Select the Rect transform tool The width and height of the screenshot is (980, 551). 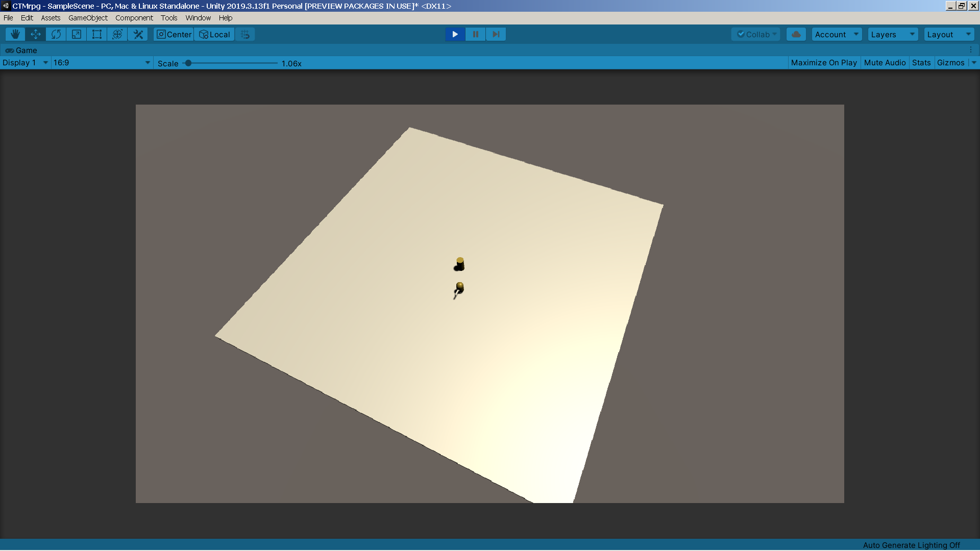97,34
